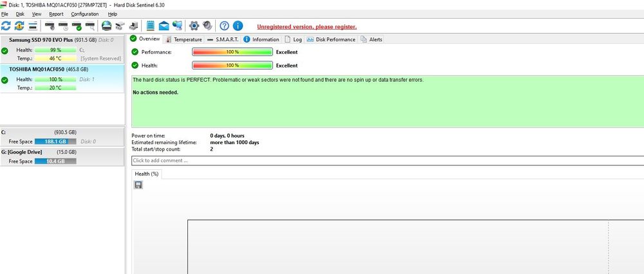Open configuration via the gear icon
Image resolution: width=644 pixels, height=274 pixels.
point(194,26)
